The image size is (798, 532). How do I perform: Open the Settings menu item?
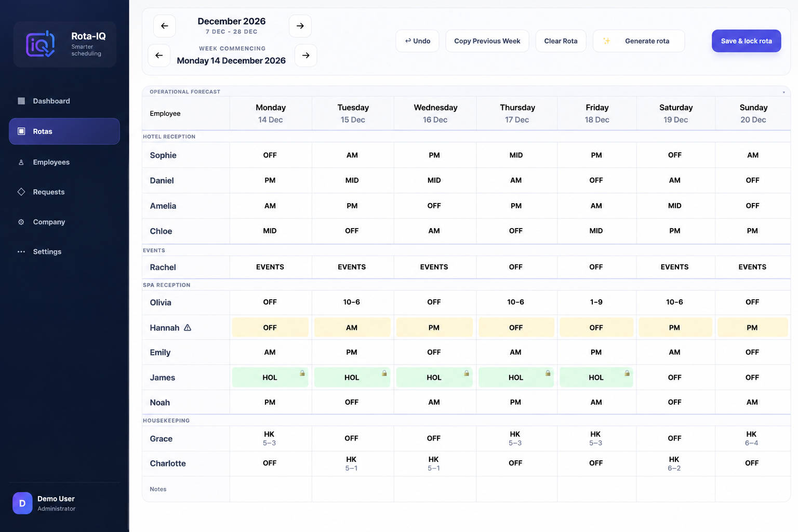pos(64,251)
